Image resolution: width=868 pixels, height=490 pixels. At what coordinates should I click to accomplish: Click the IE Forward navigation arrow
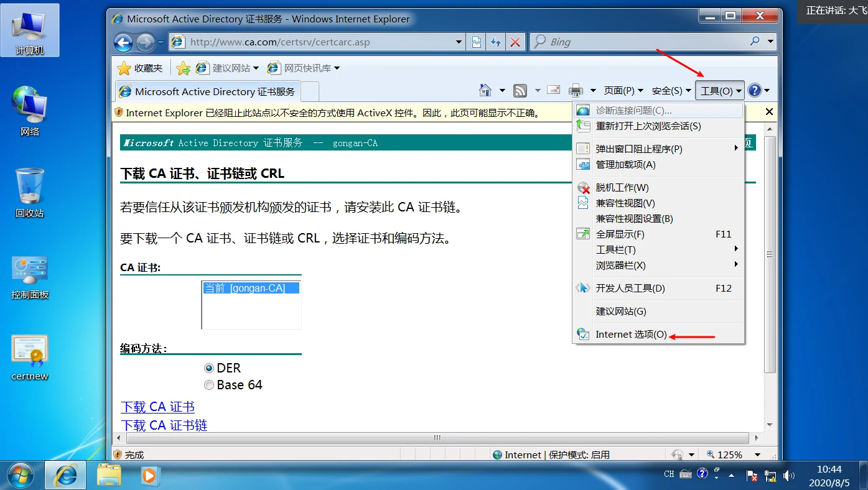pyautogui.click(x=145, y=42)
